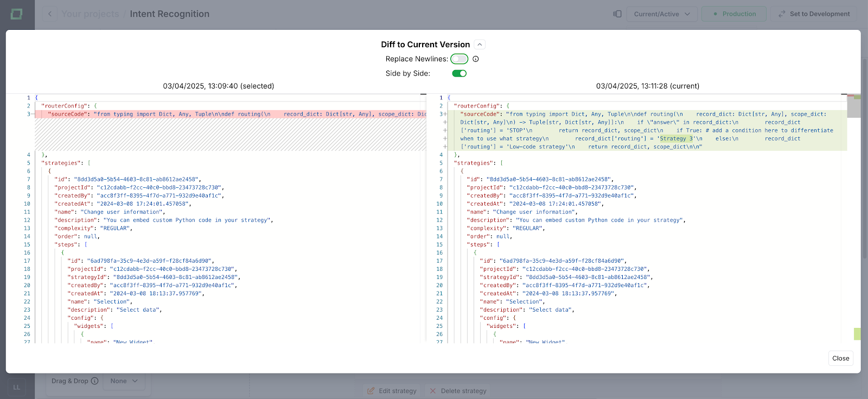This screenshot has width=868, height=399.
Task: Click the "order": null line in left pane
Action: coord(77,237)
